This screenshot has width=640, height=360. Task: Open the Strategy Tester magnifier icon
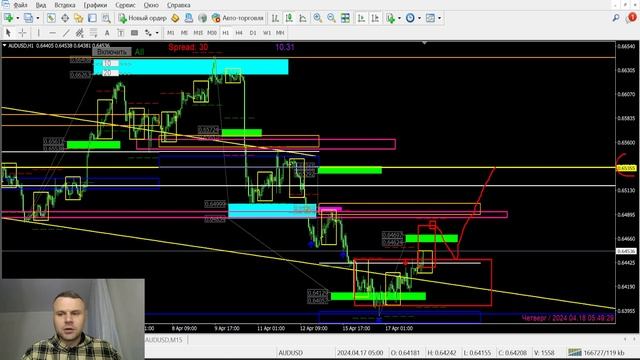click(x=106, y=18)
